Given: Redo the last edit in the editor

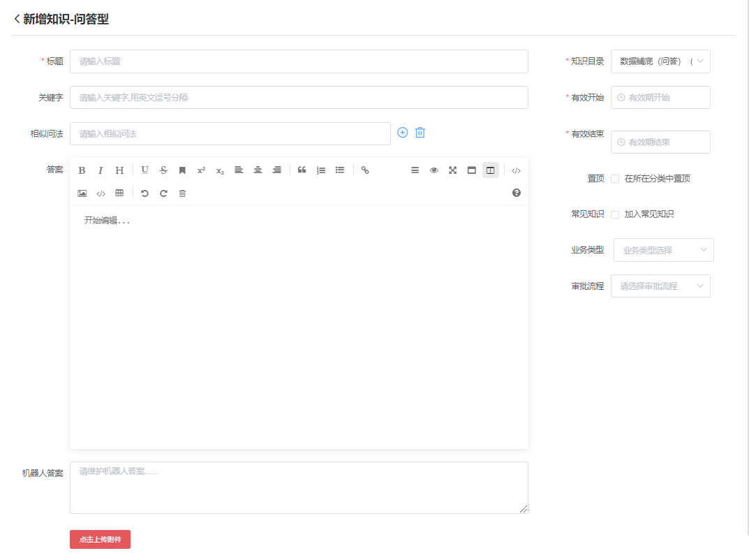Looking at the screenshot, I should coord(163,193).
